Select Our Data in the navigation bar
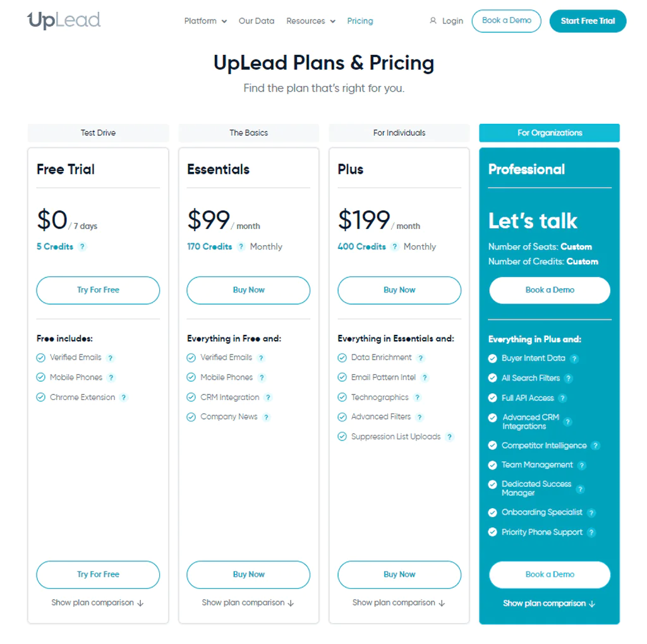The height and width of the screenshot is (644, 647). pyautogui.click(x=257, y=20)
